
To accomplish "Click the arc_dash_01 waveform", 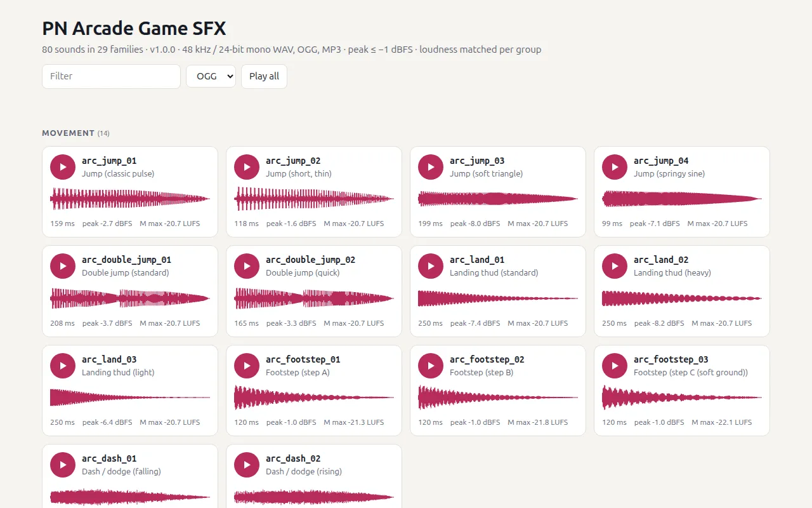I will [x=130, y=497].
